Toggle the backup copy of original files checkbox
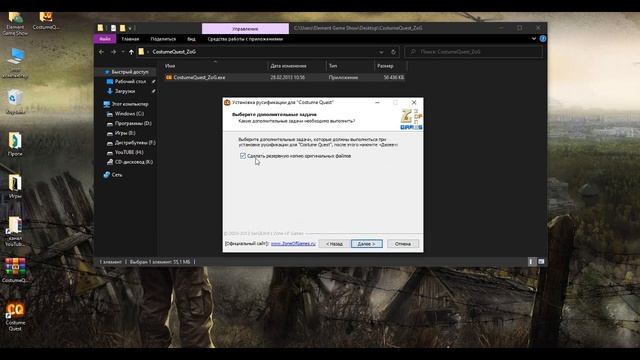 [x=243, y=156]
